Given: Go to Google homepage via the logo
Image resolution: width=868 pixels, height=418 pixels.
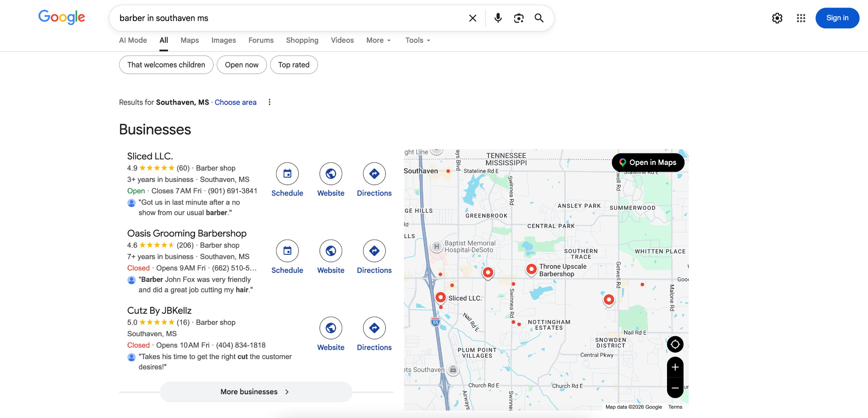Looking at the screenshot, I should coord(61,17).
